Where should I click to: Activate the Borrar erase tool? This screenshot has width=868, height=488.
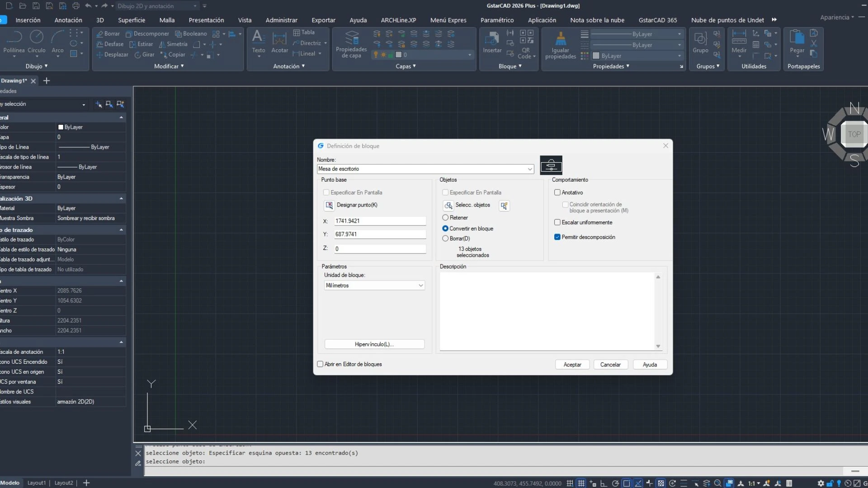tap(108, 33)
